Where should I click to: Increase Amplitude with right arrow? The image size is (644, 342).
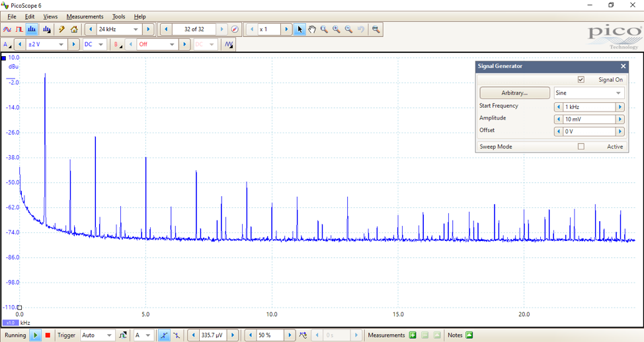(620, 120)
